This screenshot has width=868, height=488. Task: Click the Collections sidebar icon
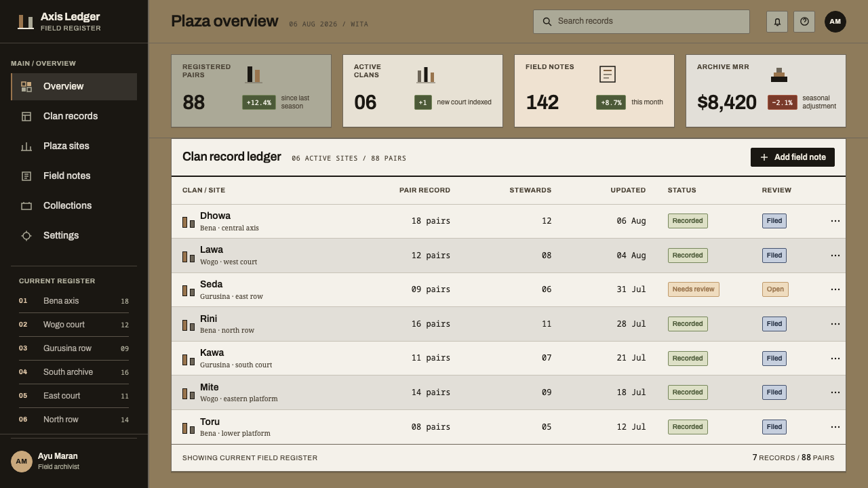point(26,206)
